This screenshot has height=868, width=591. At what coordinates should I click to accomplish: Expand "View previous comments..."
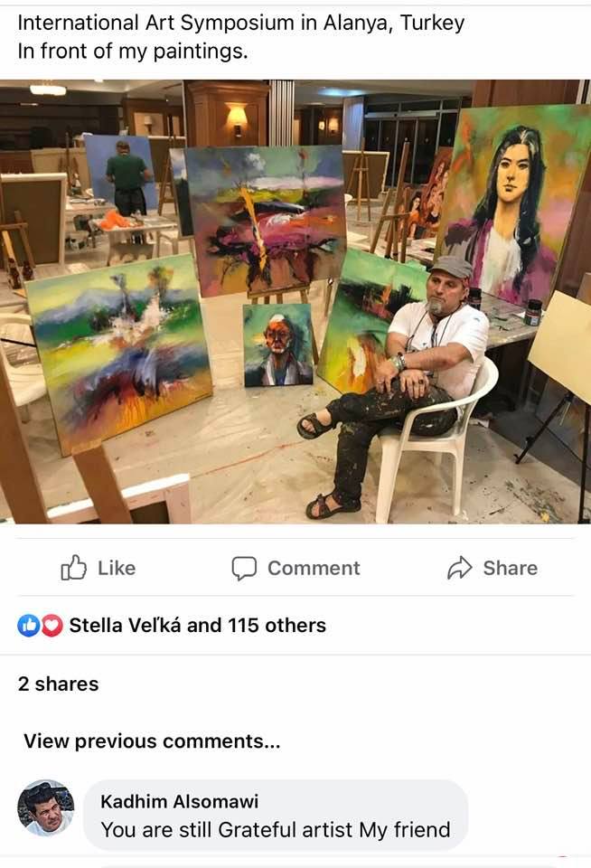[152, 741]
